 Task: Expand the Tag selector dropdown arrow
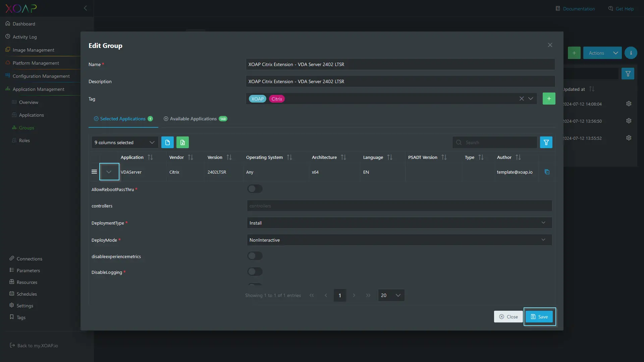click(x=531, y=99)
